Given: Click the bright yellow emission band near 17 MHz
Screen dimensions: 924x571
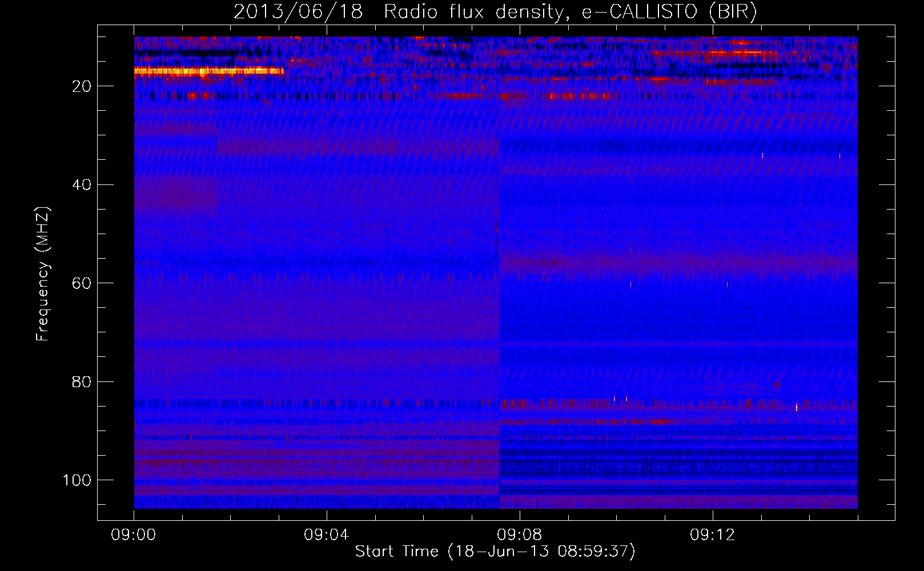Looking at the screenshot, I should 209,71.
